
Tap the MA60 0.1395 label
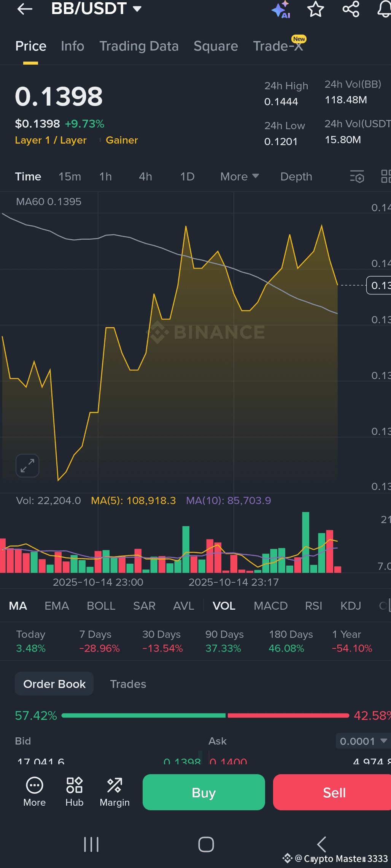[x=49, y=202]
